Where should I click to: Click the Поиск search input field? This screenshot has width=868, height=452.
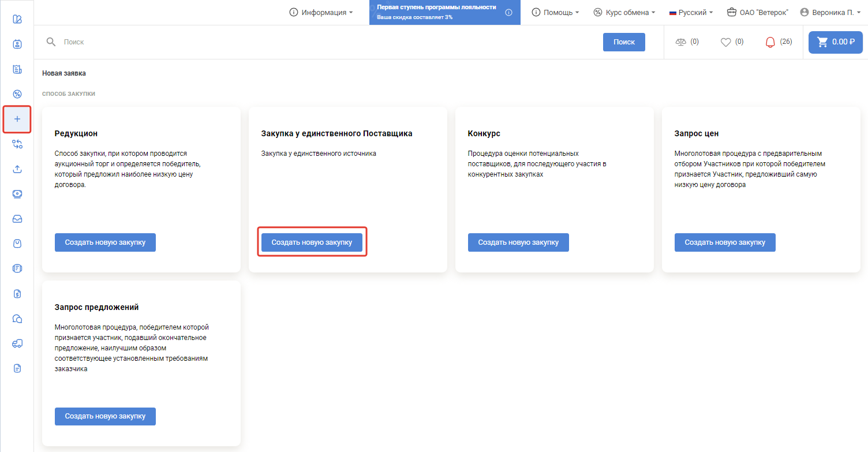point(329,42)
